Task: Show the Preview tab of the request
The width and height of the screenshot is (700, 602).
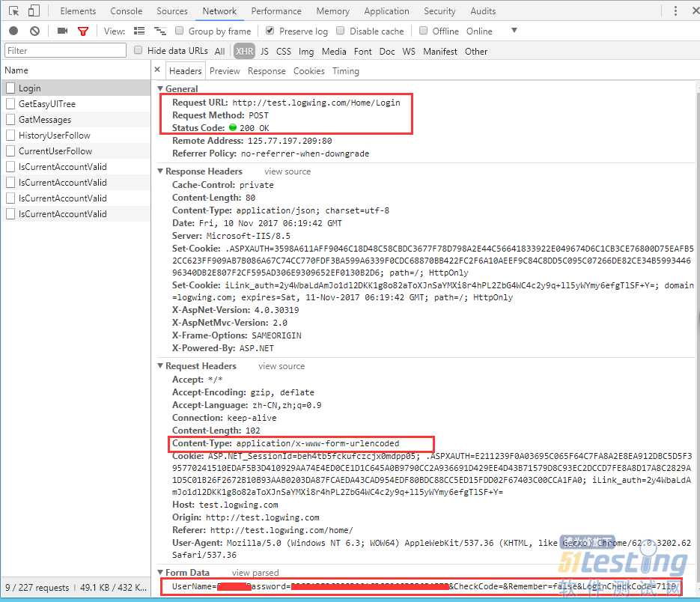Action: pyautogui.click(x=225, y=71)
